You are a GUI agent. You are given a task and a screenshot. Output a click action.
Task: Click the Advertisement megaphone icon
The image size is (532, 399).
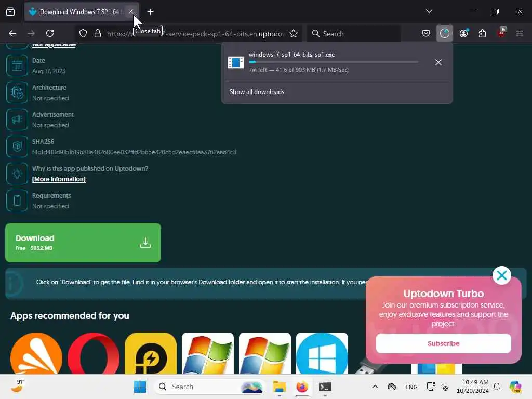pos(17,119)
